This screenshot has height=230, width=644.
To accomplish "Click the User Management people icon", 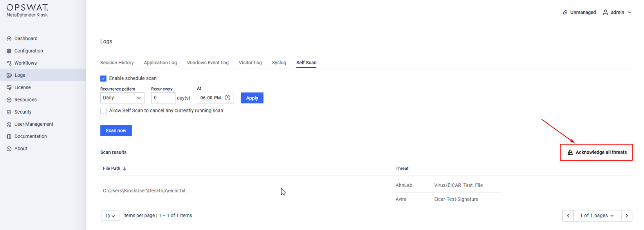I will (9, 124).
